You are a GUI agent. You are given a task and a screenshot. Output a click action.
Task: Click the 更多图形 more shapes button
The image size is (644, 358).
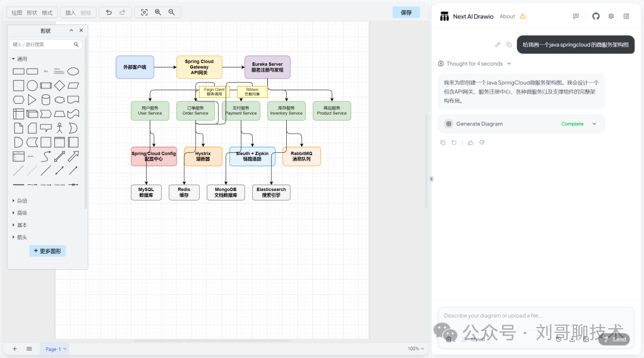pyautogui.click(x=47, y=251)
